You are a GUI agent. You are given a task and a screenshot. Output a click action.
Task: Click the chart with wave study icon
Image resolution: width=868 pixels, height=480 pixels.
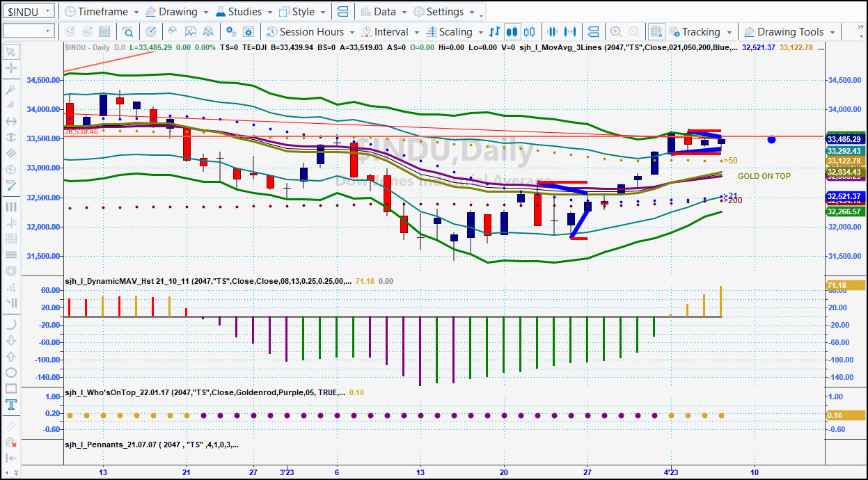tap(190, 32)
